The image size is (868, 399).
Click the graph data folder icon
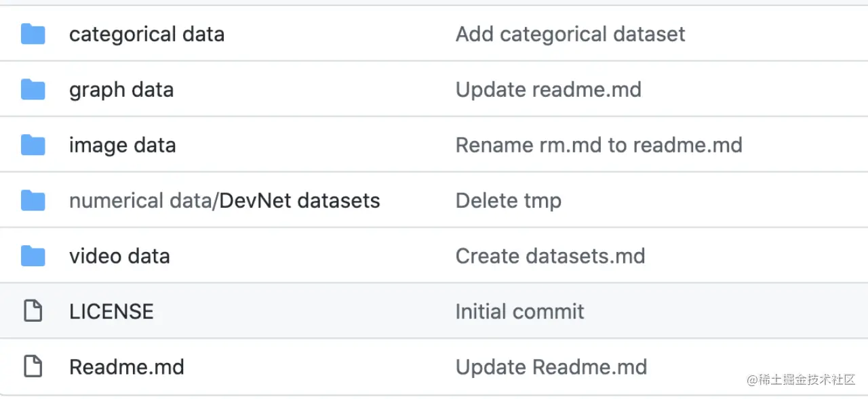click(33, 89)
